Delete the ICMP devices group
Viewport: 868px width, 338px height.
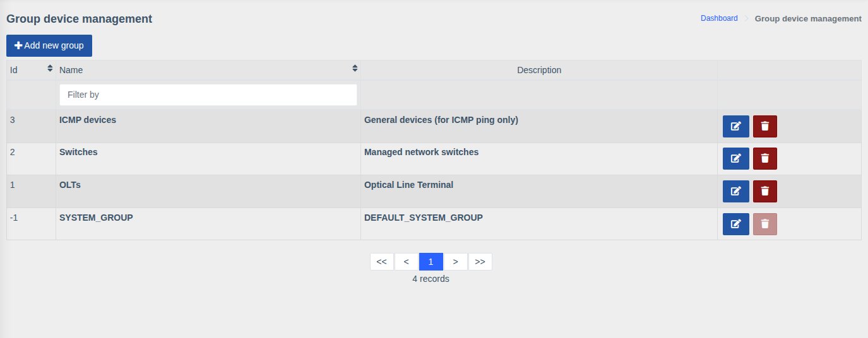[764, 126]
